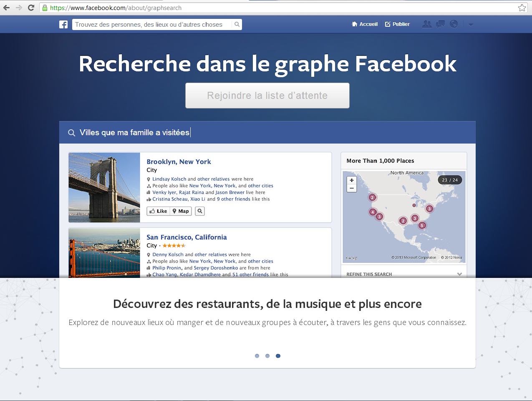This screenshot has height=401, width=532.
Task: Open Kedar Dhamdhere profile link
Action: (x=200, y=275)
